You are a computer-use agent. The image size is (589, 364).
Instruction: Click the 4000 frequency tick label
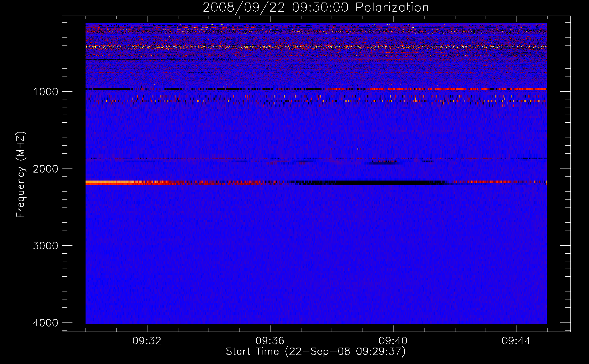point(46,323)
